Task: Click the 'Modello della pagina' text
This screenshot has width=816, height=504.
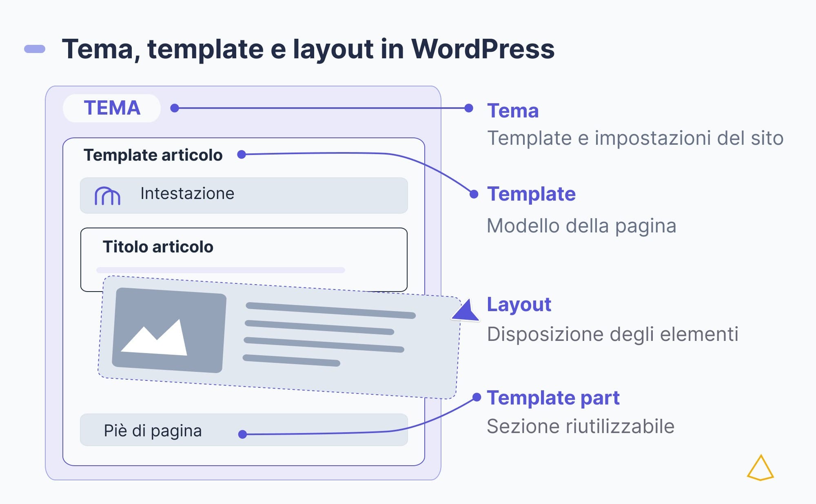Action: 581,225
